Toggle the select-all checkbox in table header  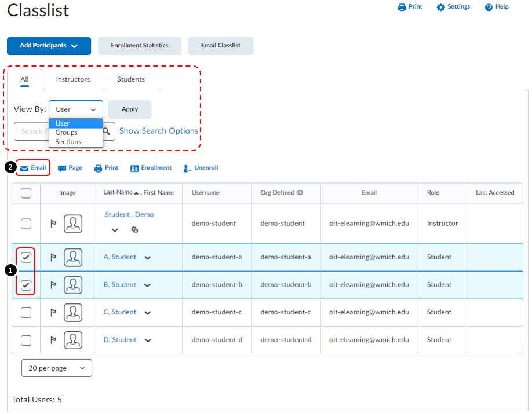[26, 193]
